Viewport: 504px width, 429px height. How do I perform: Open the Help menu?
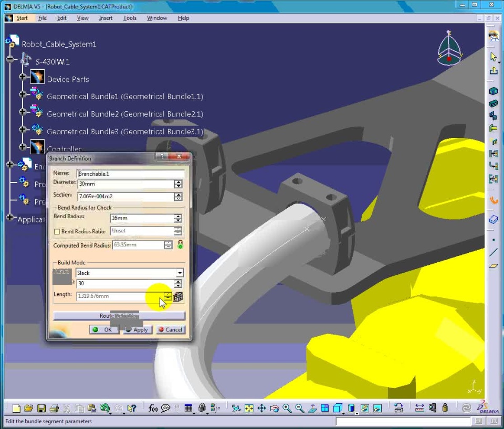click(183, 18)
